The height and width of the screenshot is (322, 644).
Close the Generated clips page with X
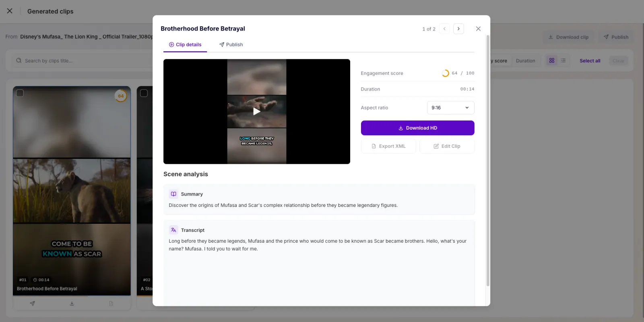pyautogui.click(x=10, y=11)
